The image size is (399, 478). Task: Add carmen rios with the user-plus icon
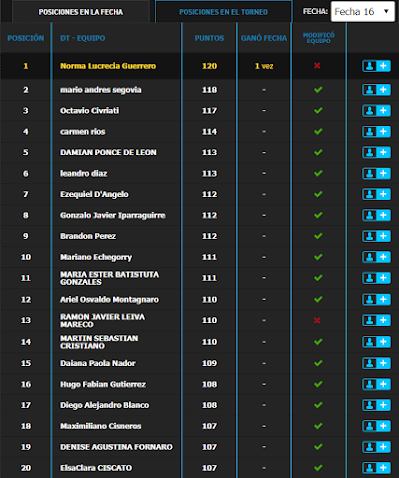pos(376,132)
